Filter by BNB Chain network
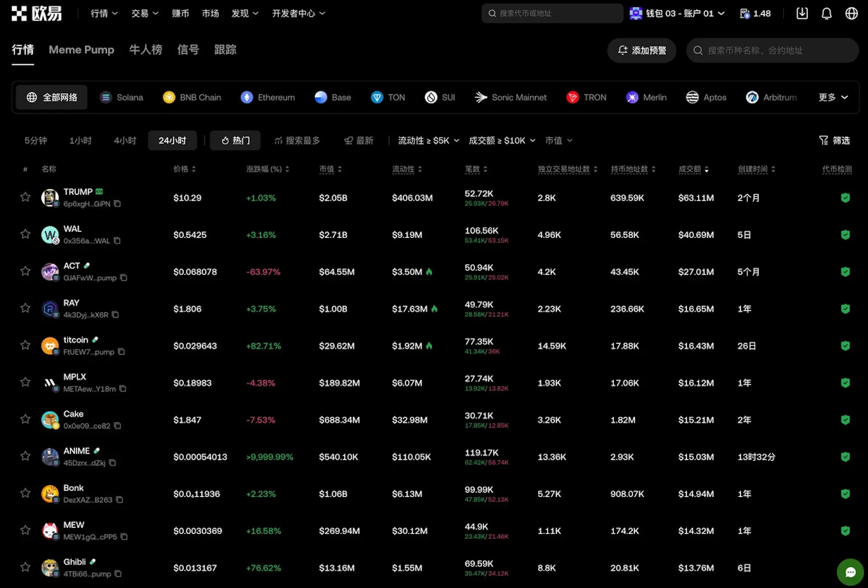This screenshot has width=868, height=588. point(192,97)
